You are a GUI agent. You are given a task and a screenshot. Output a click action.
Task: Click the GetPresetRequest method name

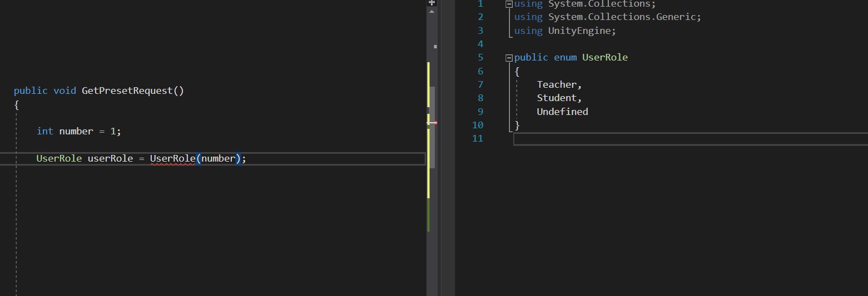click(127, 91)
